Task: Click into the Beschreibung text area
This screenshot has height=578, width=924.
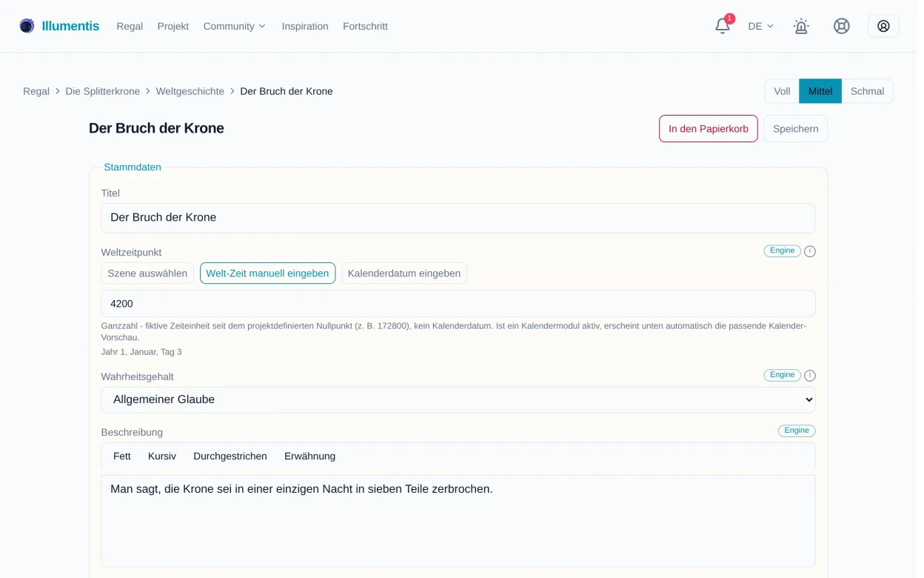Action: click(458, 521)
